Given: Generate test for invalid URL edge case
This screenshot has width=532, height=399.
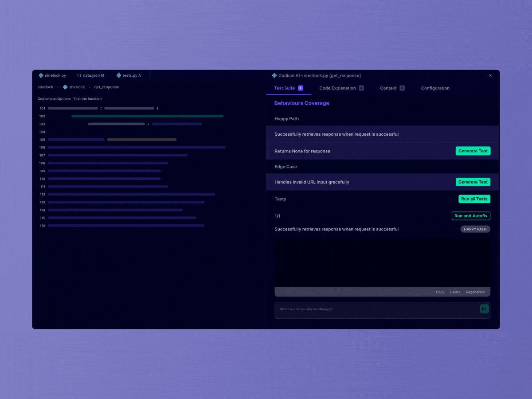Looking at the screenshot, I should pos(473,182).
